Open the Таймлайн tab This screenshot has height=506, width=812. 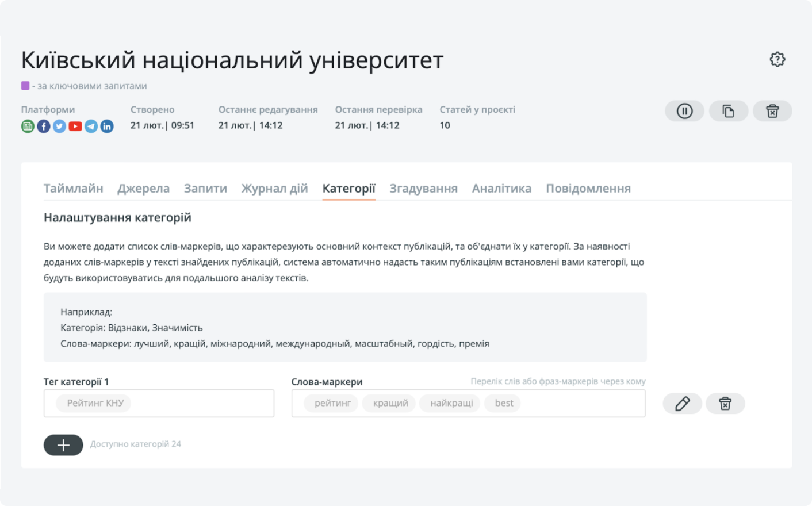(x=74, y=189)
